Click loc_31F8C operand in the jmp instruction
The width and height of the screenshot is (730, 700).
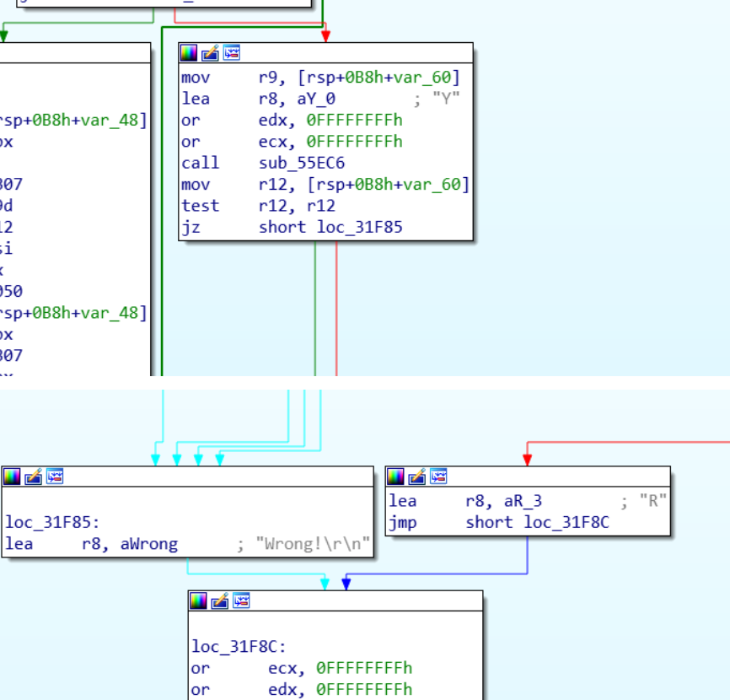point(566,522)
